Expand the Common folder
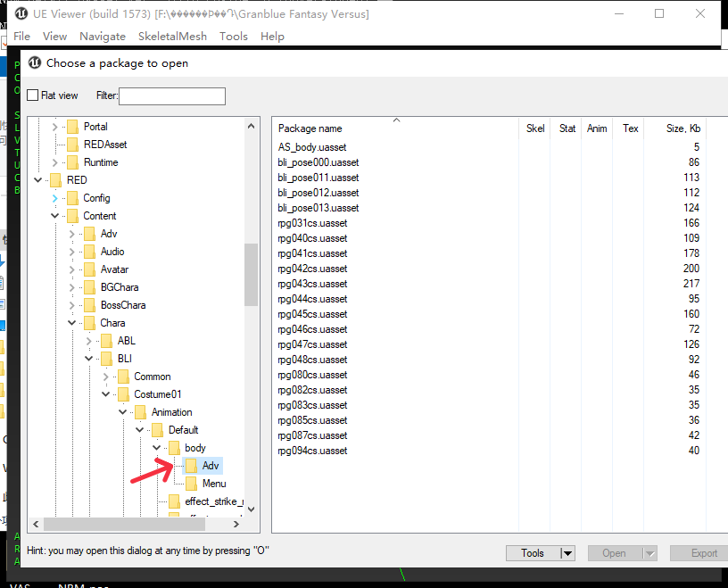The height and width of the screenshot is (588, 728). 105,377
